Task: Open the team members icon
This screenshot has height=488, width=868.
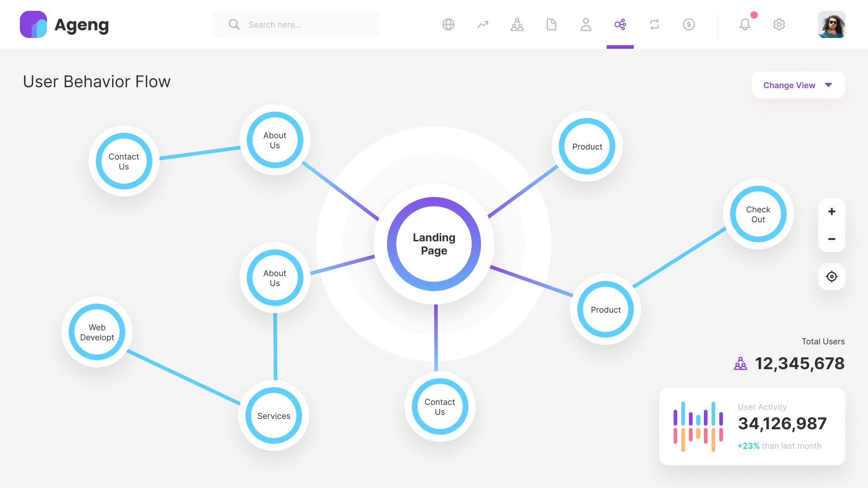Action: (x=517, y=24)
